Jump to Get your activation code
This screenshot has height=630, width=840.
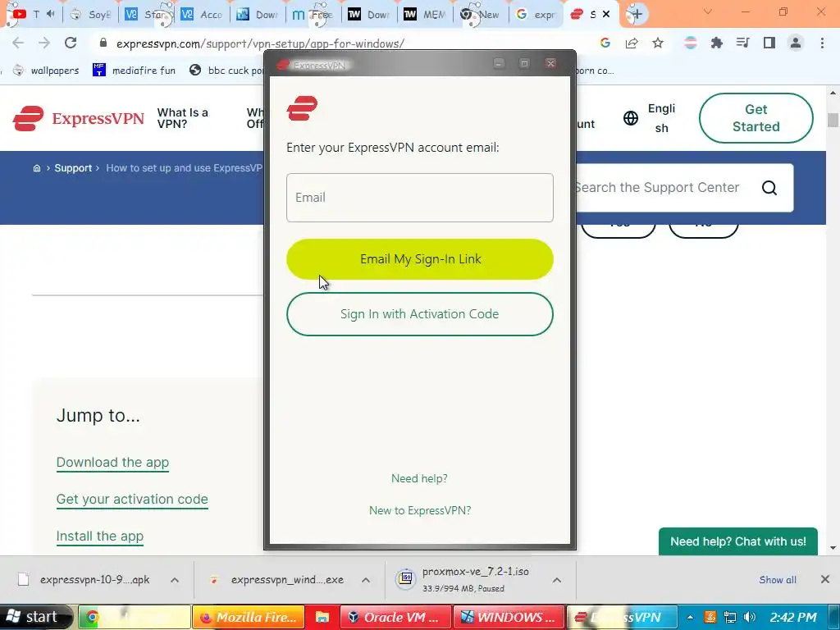[132, 500]
